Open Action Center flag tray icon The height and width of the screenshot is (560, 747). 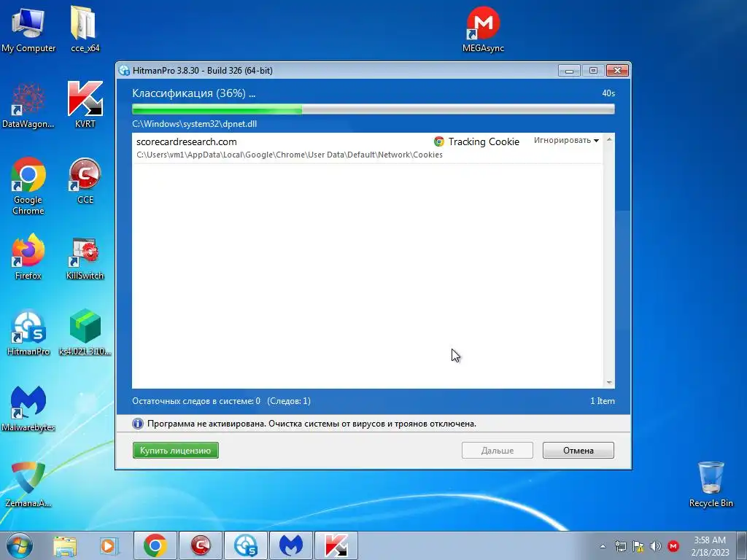[638, 546]
